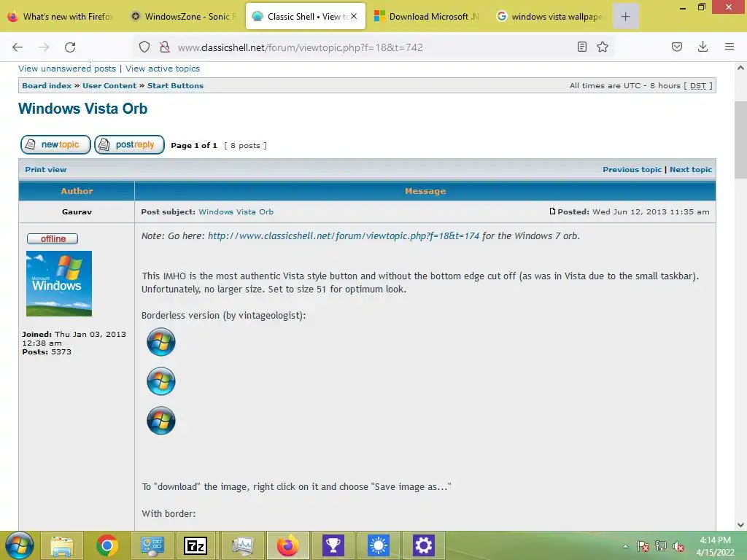Open User Content breadcrumb
Screen dimensions: 747x560
[x=109, y=86]
